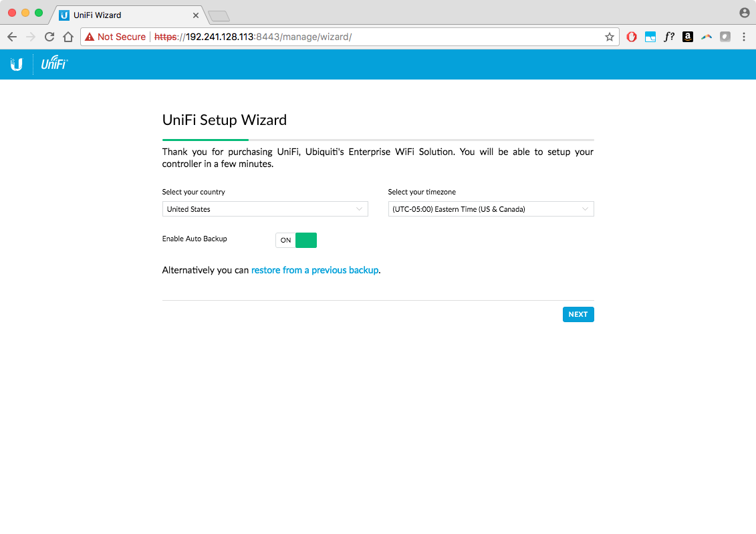Click the UniFi wordmark logo
Image resolution: width=756 pixels, height=534 pixels.
[54, 63]
